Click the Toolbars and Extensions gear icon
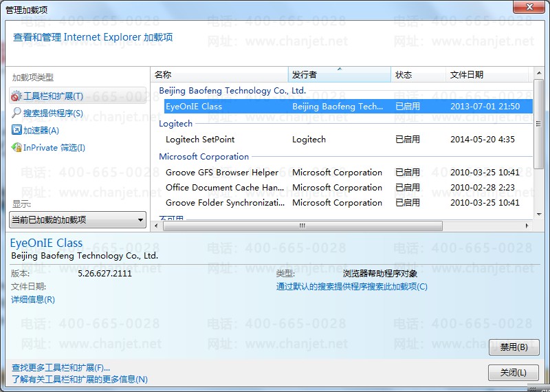550x392 pixels. coord(16,96)
